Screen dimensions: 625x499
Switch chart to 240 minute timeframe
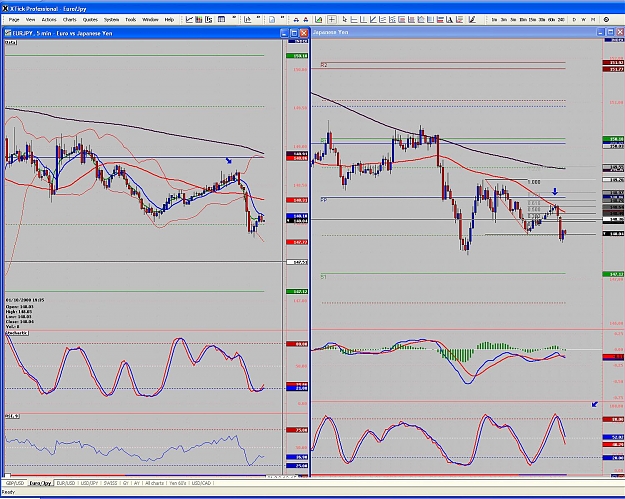561,20
